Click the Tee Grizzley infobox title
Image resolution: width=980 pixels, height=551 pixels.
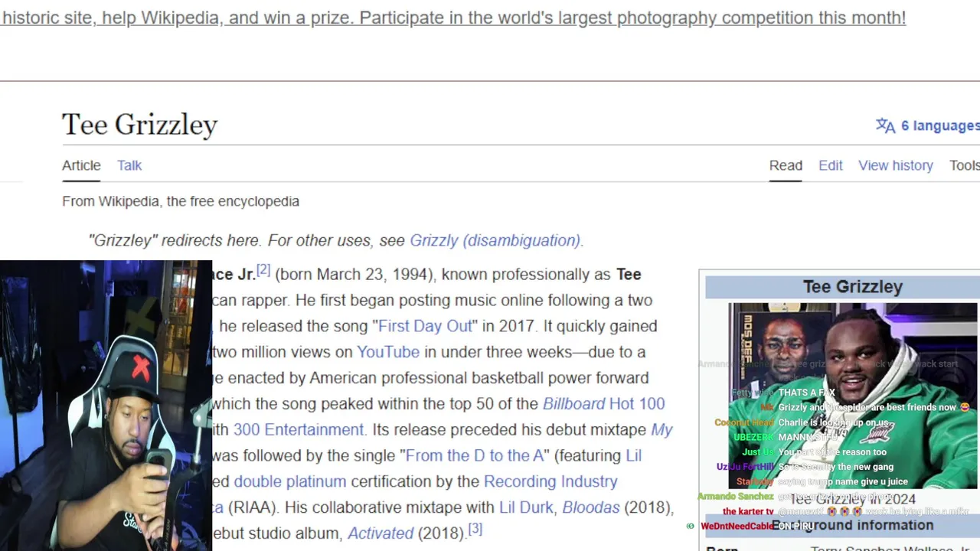[x=853, y=287]
